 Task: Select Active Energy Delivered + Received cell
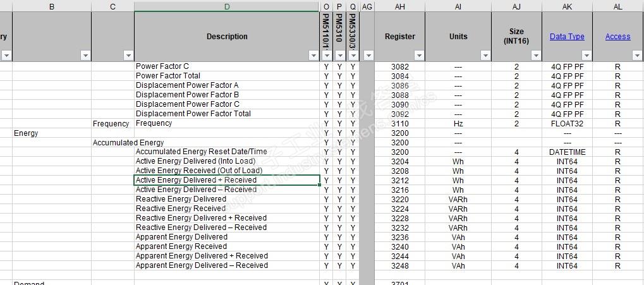pos(227,180)
